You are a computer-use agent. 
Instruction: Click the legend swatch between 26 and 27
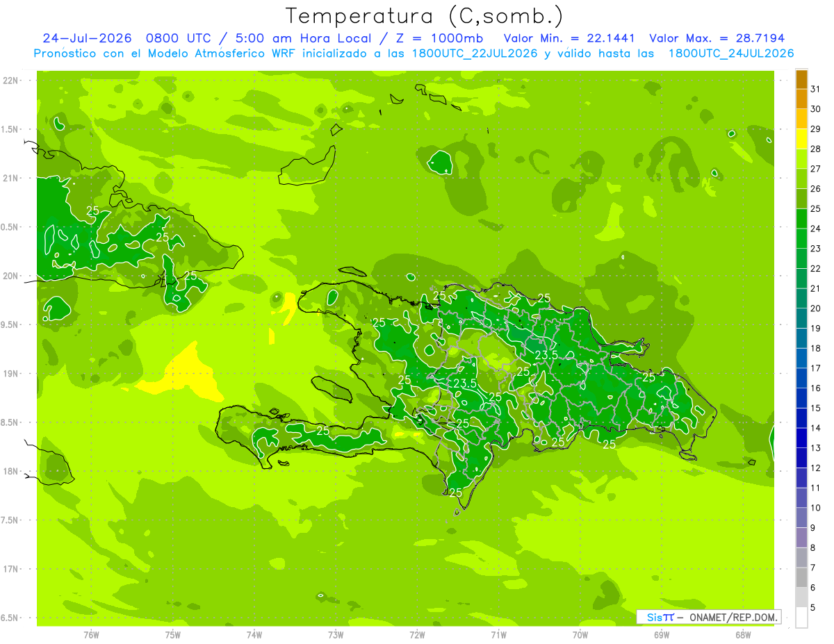click(801, 179)
